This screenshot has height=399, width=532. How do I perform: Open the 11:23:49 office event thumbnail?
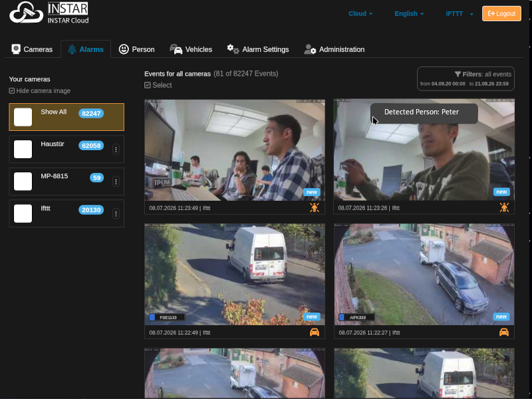pos(235,150)
